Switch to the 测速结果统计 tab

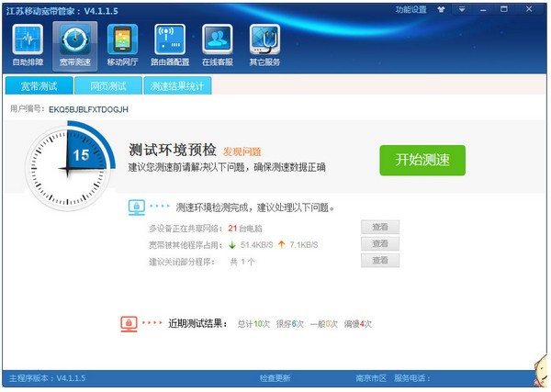click(177, 85)
